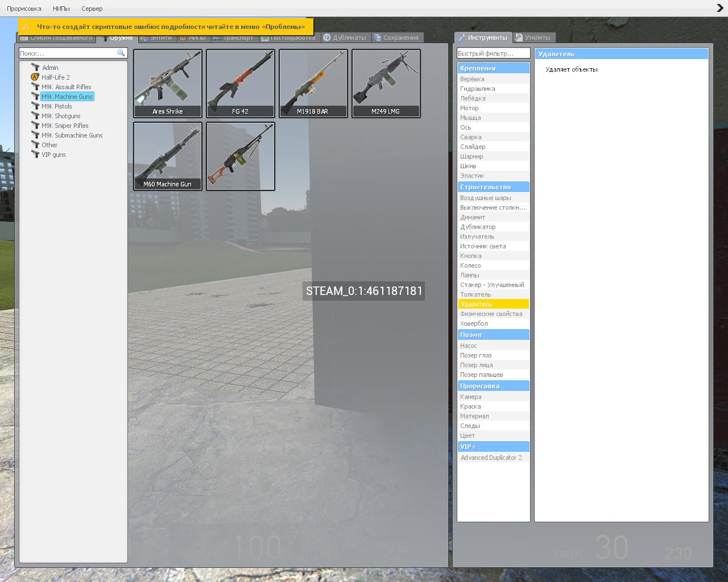Viewport: 728px width, 582px height.
Task: Select the Лебёдка tool
Action: tap(494, 98)
